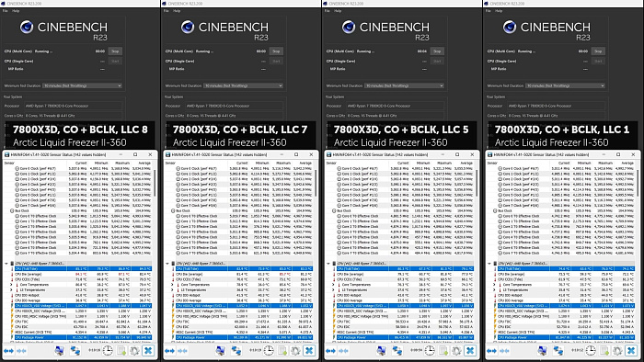644x362 pixels.
Task: Open settings gear in LLC 1 HWiNFO toolbar
Action: (x=617, y=351)
